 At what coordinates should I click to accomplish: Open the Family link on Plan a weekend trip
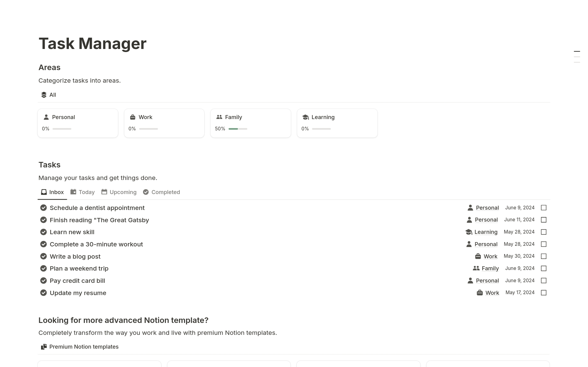[490, 268]
